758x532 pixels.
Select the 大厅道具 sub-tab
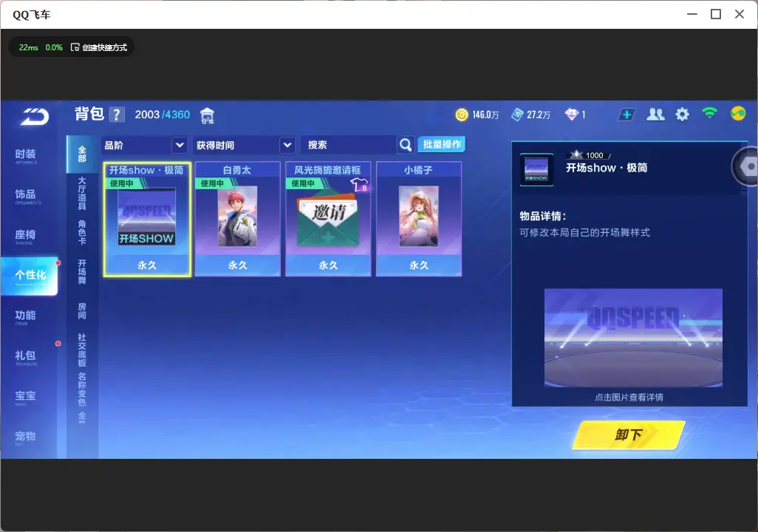coord(82,194)
